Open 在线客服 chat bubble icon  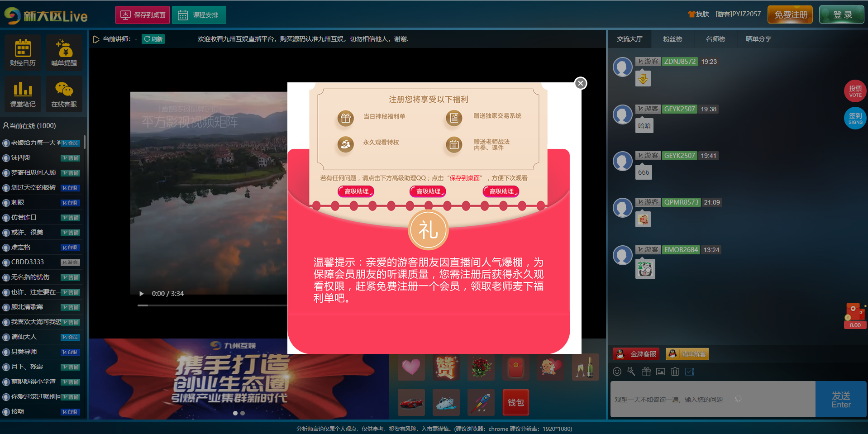tap(64, 93)
